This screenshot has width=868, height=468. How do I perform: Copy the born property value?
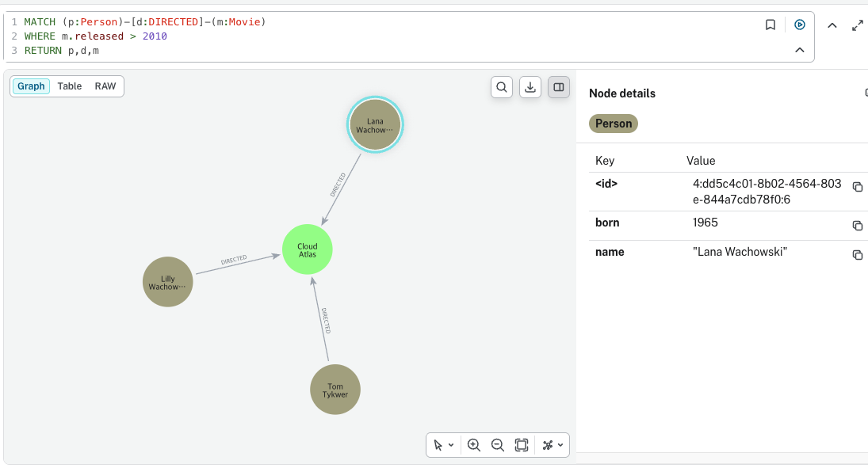click(858, 226)
